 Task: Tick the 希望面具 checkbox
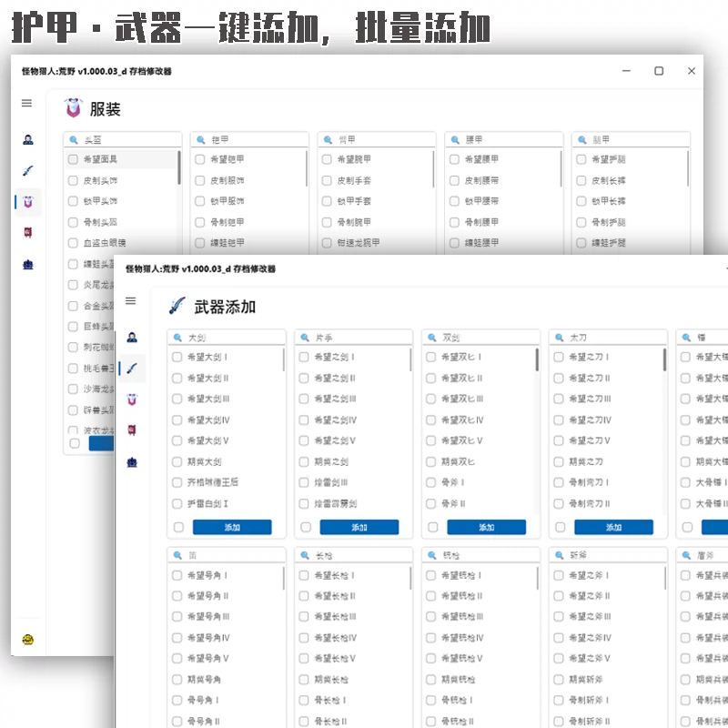tap(73, 159)
